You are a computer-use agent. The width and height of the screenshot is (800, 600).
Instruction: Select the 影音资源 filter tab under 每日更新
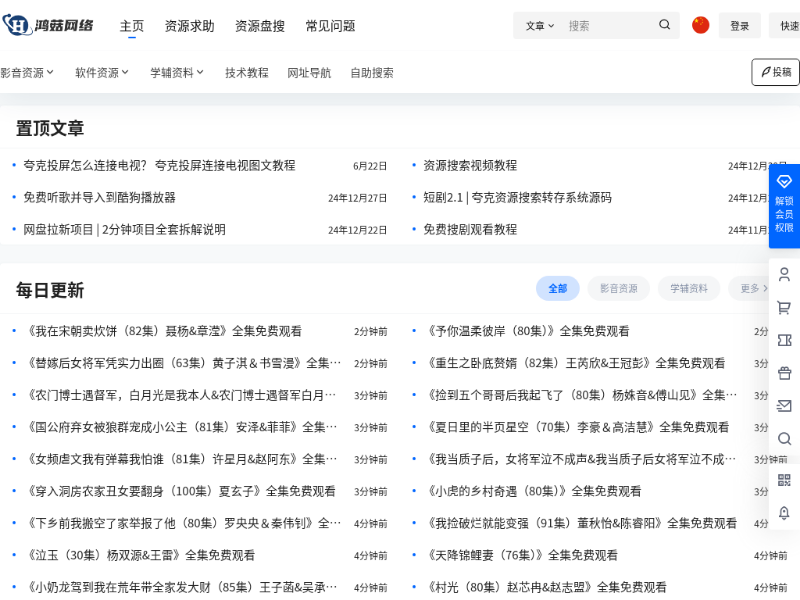(618, 288)
